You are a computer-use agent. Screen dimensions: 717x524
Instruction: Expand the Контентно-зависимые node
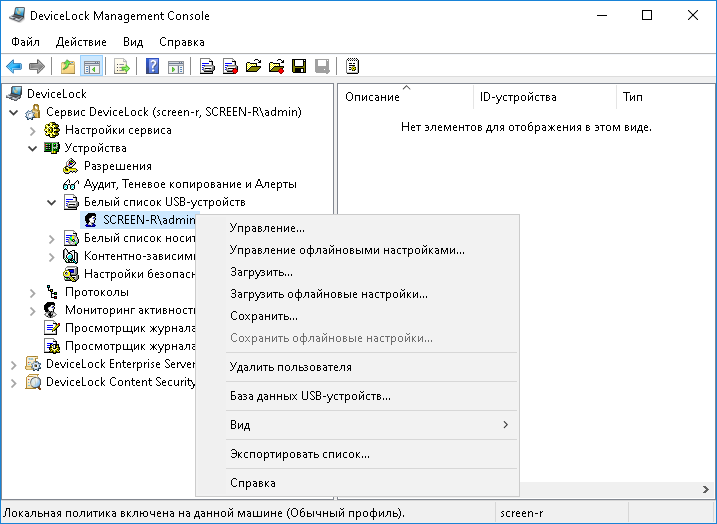click(x=52, y=257)
